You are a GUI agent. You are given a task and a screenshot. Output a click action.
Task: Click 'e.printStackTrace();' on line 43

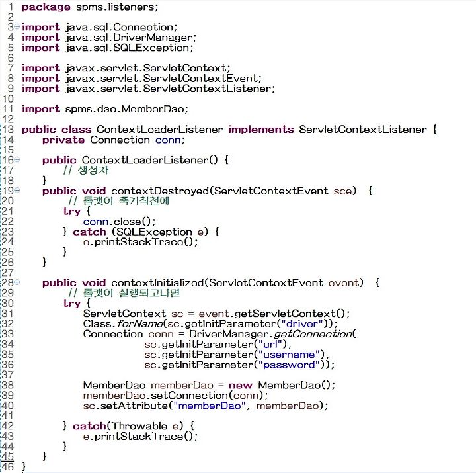(140, 437)
